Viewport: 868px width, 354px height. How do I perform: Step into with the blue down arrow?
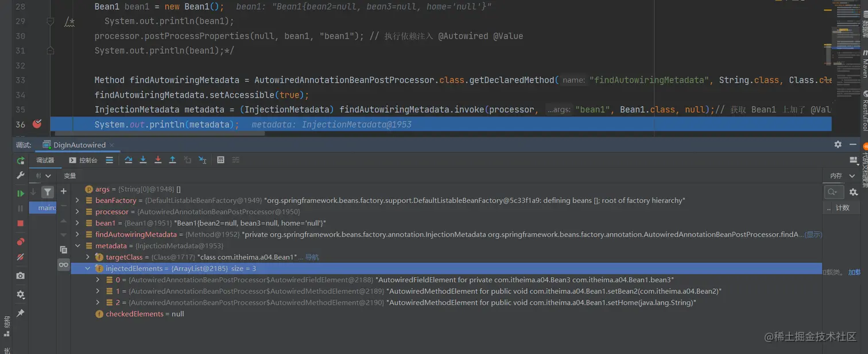tap(143, 160)
